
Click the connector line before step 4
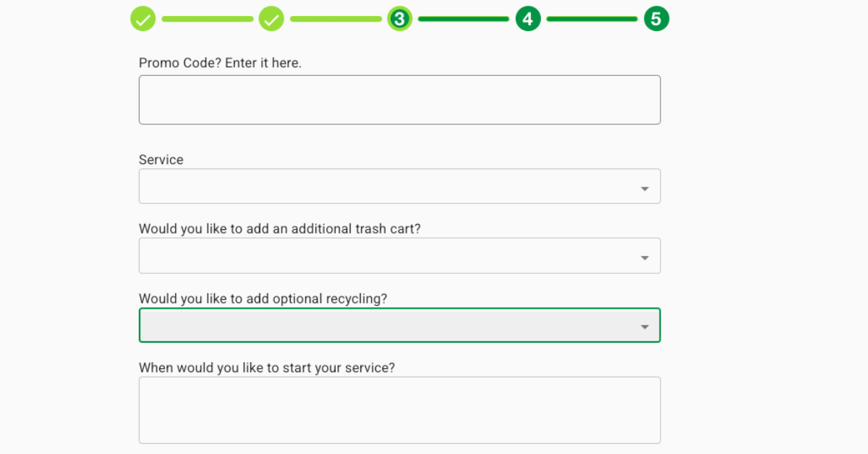(x=464, y=18)
